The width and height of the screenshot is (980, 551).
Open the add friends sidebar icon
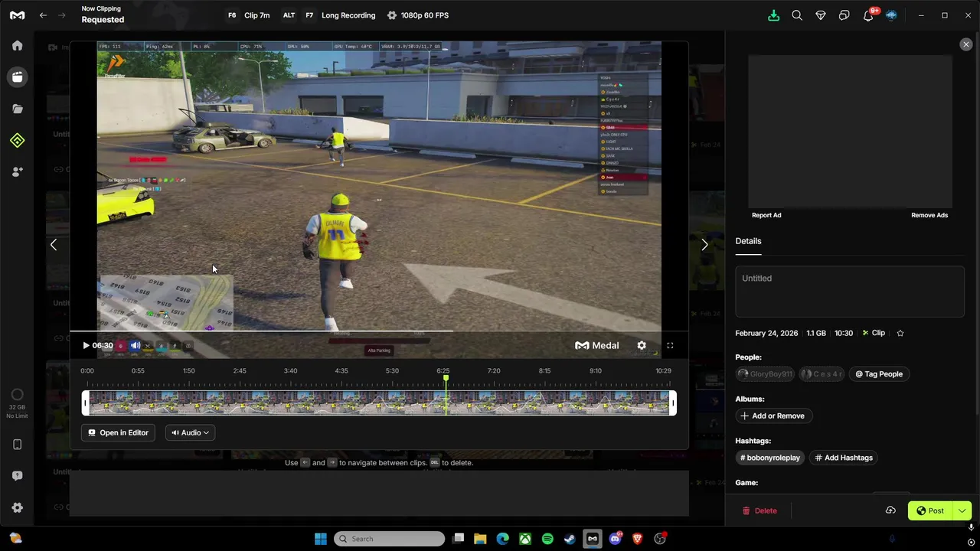click(17, 171)
